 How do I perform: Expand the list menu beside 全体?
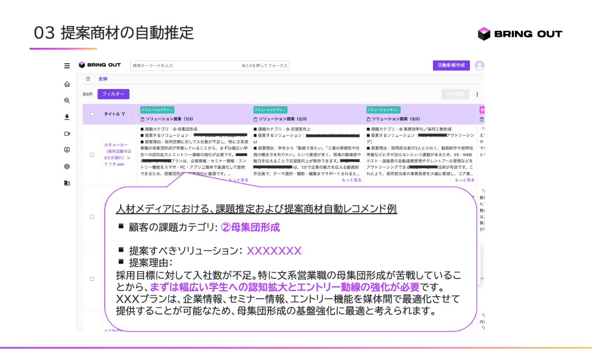tap(88, 79)
